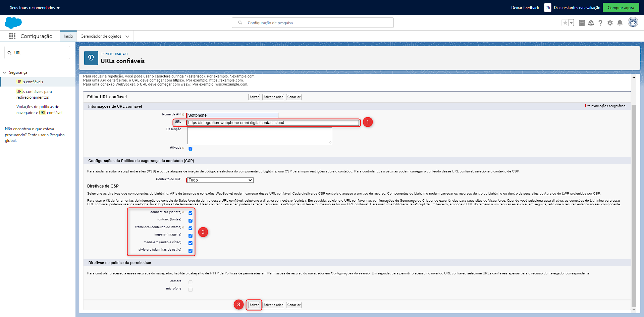Click the Configuração de pesquisa field
Screen dimensions: 644x317
point(313,23)
